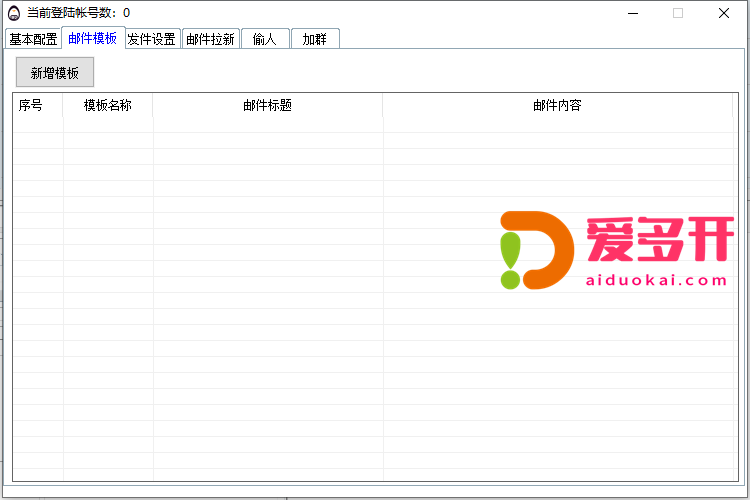This screenshot has height=500, width=750.
Task: Sort by 模板名称 column header
Action: [108, 105]
